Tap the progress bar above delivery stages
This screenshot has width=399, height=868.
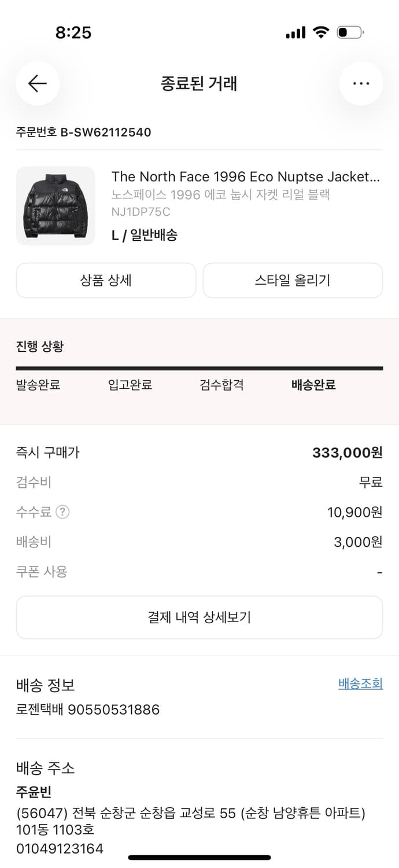tap(199, 367)
